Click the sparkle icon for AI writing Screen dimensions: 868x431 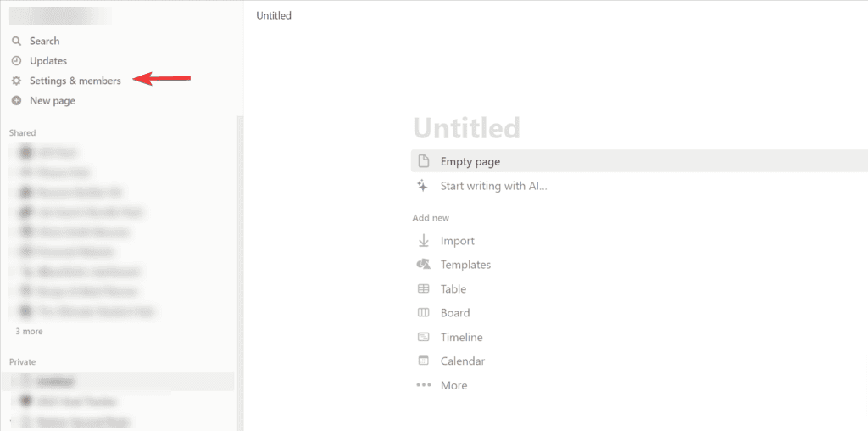click(x=424, y=186)
